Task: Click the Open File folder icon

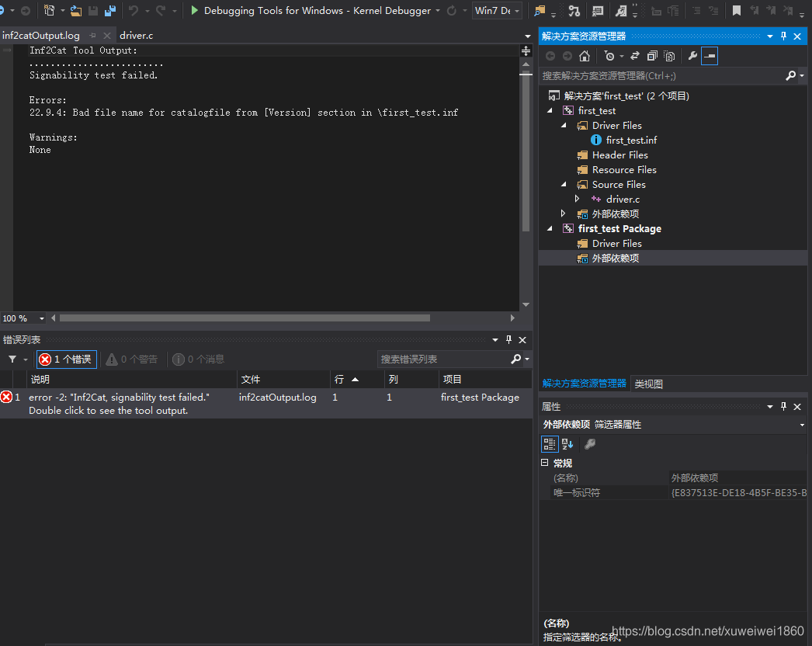Action: click(75, 10)
